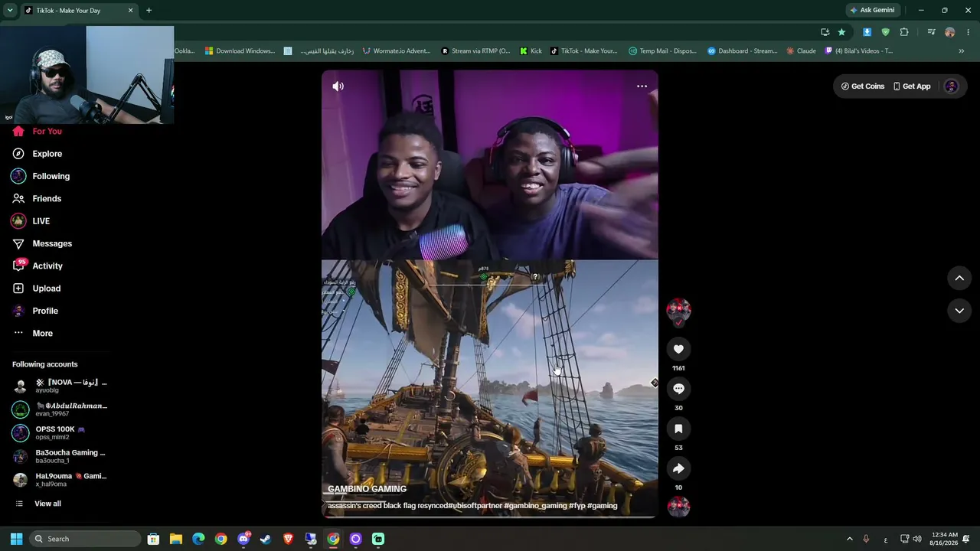Screen dimensions: 980x551
Task: Open the taskbar volume control
Action: tap(917, 539)
